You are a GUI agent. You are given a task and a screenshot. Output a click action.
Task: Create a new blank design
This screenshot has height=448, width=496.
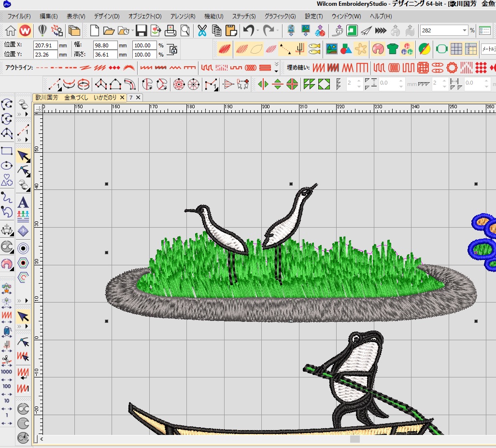[x=94, y=31]
